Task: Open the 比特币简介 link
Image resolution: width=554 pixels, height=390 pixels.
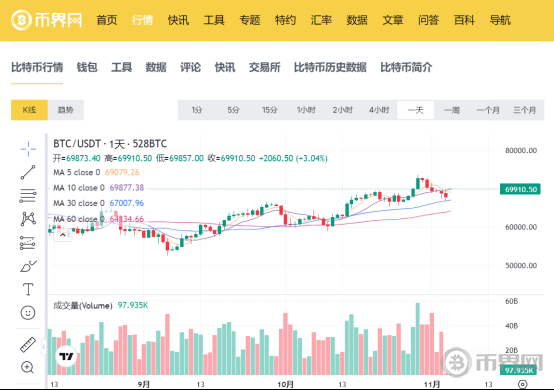Action: (x=406, y=67)
